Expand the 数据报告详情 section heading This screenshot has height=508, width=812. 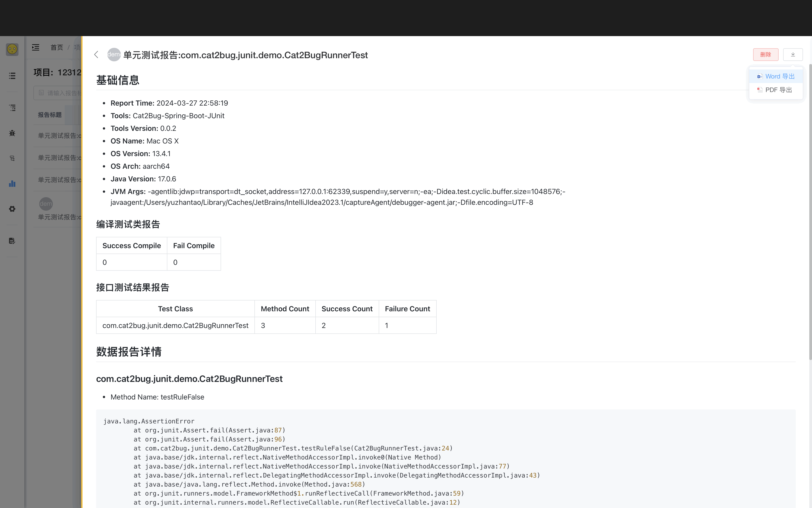click(129, 352)
